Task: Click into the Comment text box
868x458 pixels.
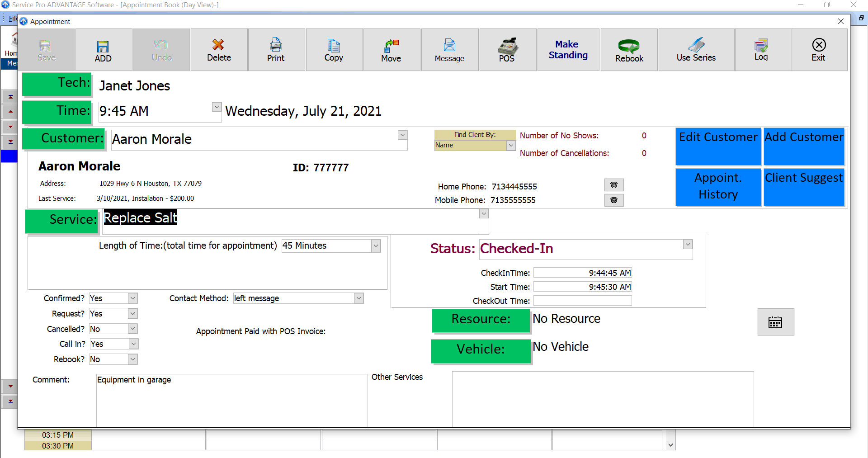Action: 232,400
